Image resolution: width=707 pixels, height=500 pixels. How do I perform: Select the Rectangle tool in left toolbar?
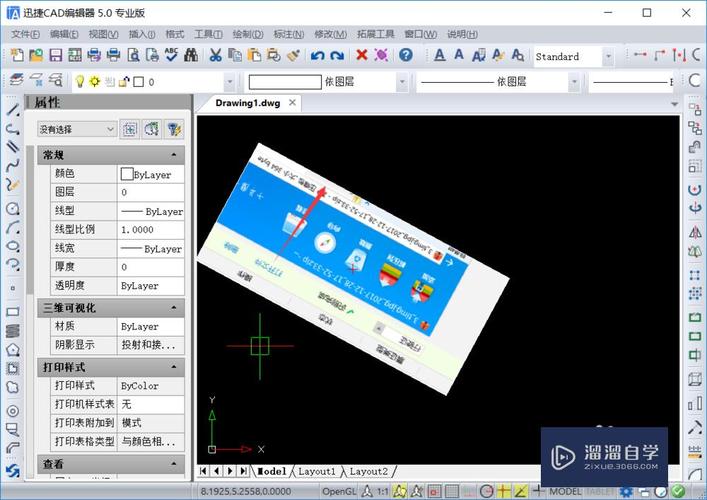click(13, 312)
